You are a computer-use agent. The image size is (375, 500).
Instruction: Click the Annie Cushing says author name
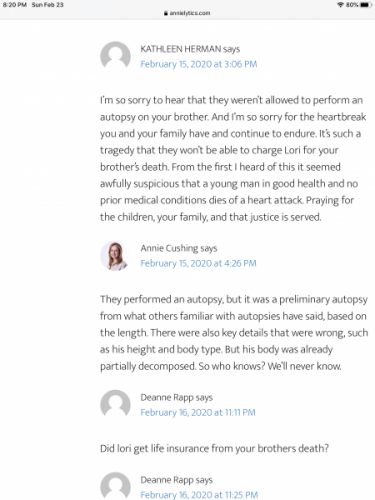coord(179,248)
